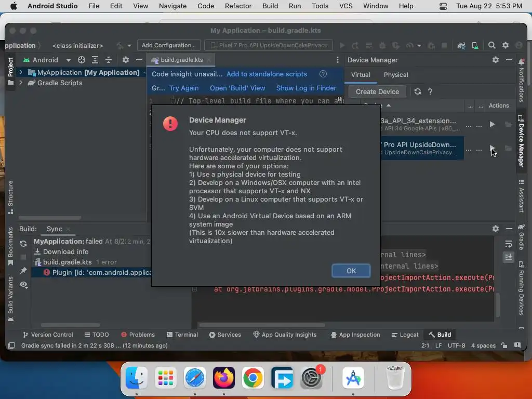This screenshot has width=532, height=399.
Task: Open the Version Control tool window
Action: 48,335
